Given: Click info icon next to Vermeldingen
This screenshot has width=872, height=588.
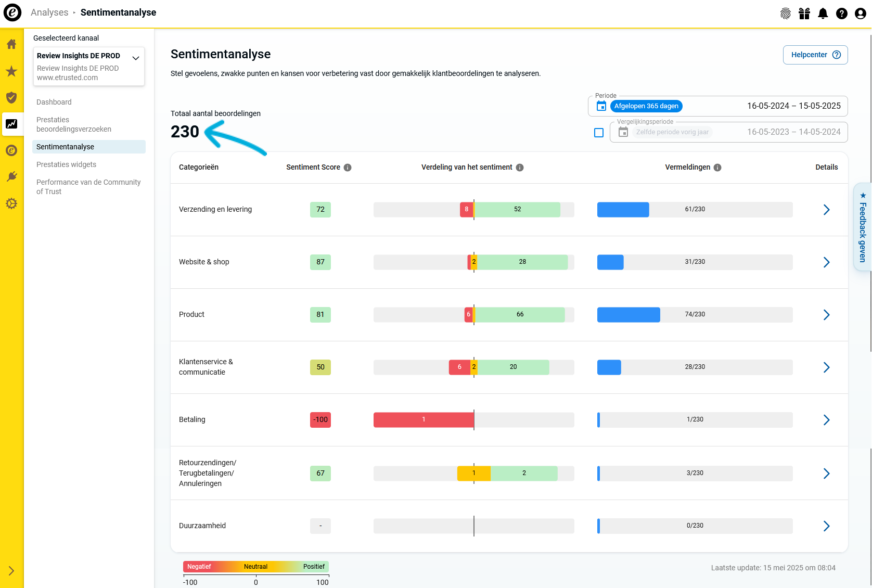Looking at the screenshot, I should [x=717, y=168].
